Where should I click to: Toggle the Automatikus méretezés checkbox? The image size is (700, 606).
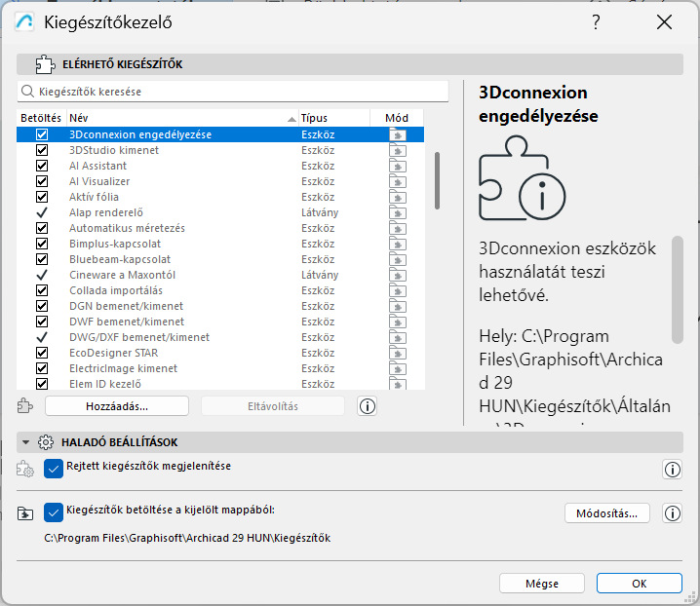[x=42, y=228]
